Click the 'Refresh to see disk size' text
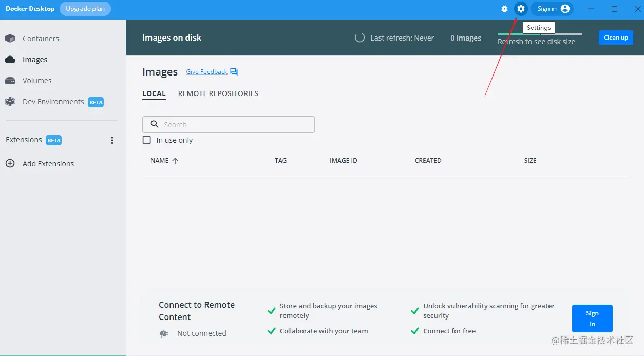The image size is (644, 356). 536,42
